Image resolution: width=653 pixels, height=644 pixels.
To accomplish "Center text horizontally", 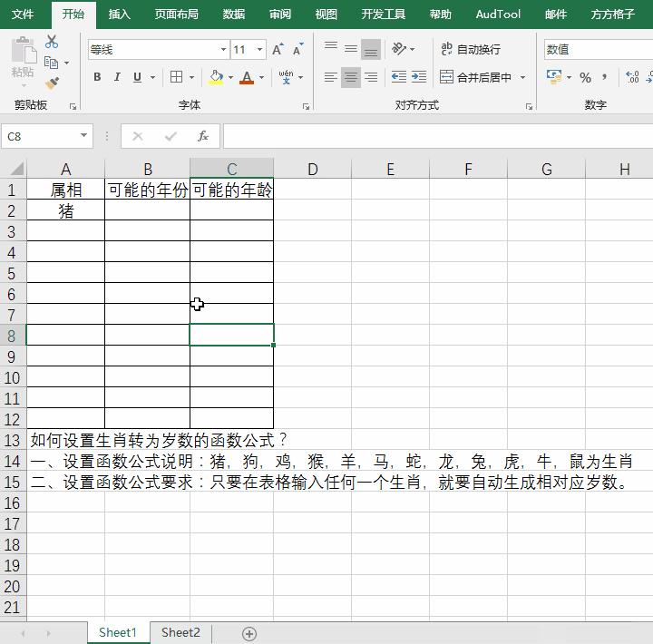I will pyautogui.click(x=351, y=77).
